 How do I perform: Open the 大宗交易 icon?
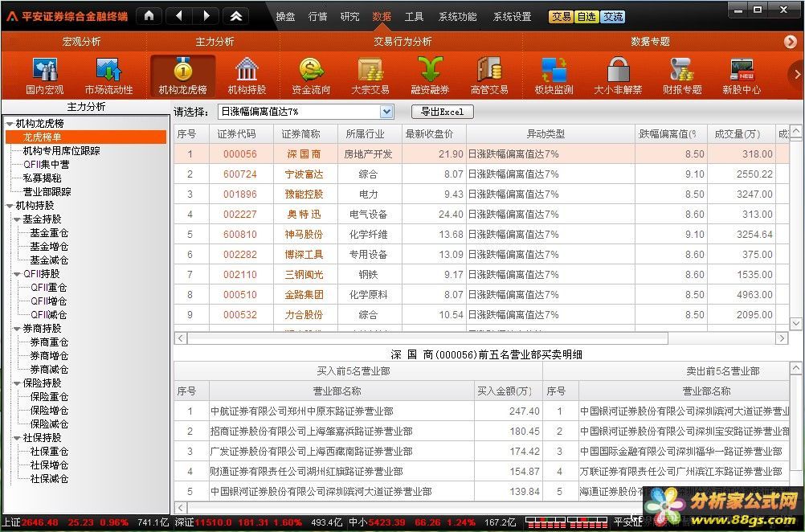(370, 76)
